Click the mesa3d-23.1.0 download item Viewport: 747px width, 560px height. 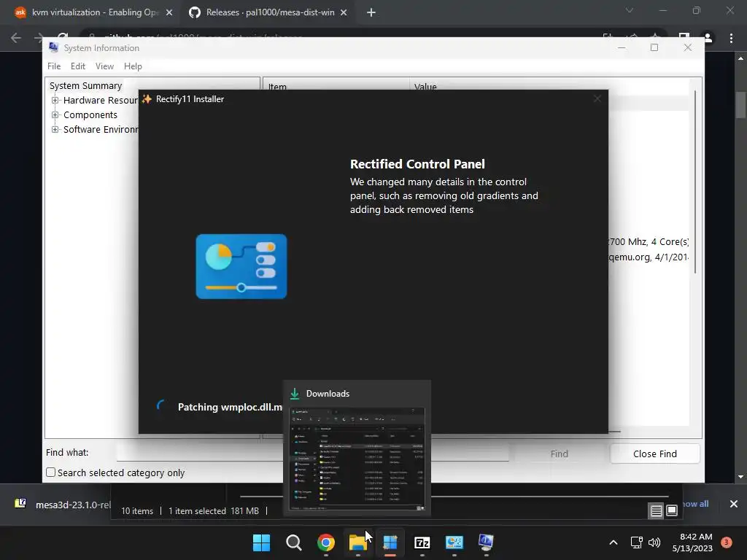(63, 505)
